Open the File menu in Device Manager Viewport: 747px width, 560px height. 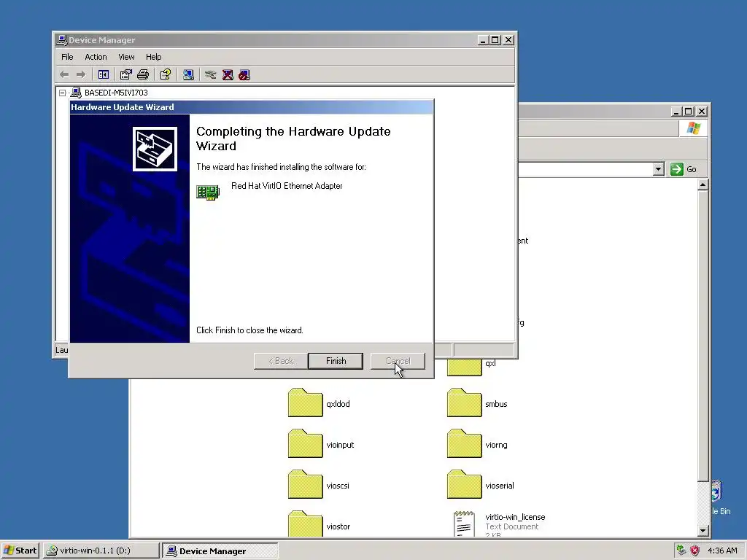(67, 57)
